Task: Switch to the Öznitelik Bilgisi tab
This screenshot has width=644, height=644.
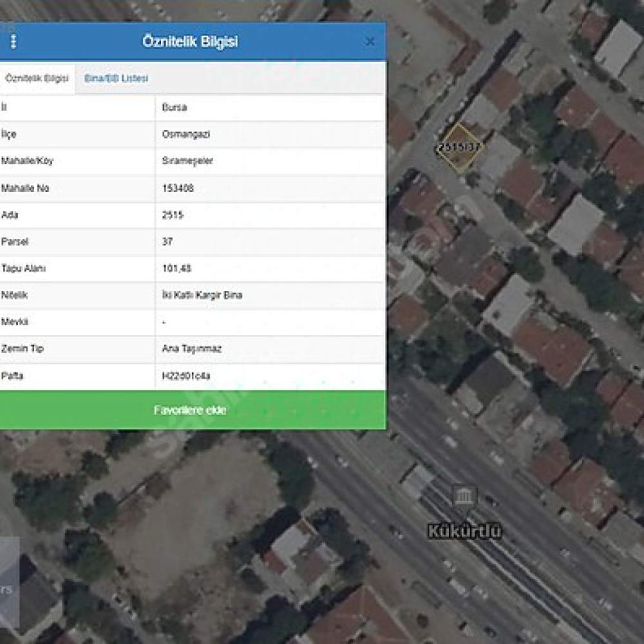Action: (37, 79)
